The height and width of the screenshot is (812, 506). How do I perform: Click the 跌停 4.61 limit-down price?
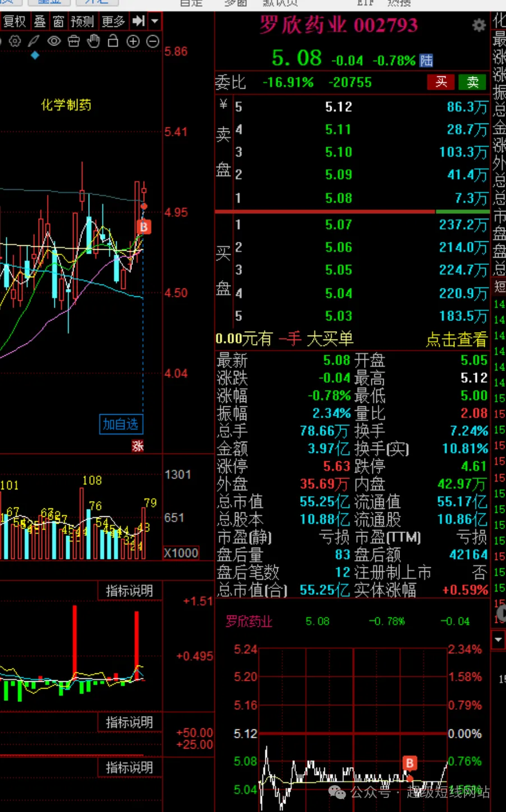coord(474,466)
